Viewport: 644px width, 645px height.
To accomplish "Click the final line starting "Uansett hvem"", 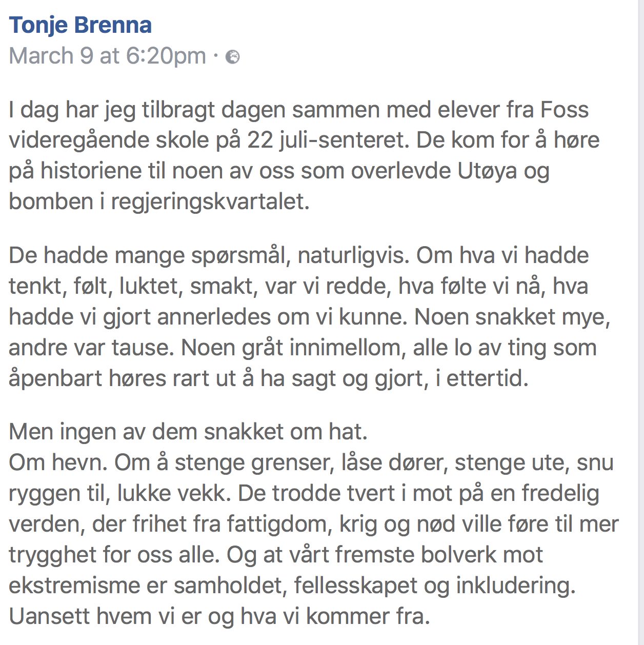I will coord(219,616).
